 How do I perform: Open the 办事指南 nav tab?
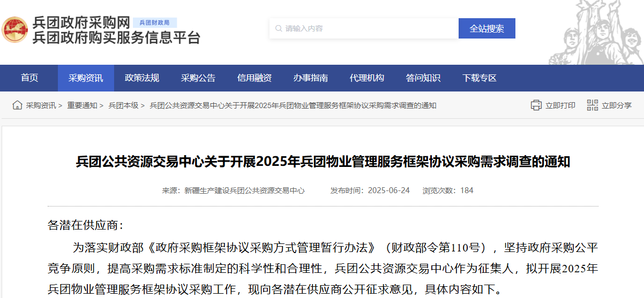[x=311, y=78]
